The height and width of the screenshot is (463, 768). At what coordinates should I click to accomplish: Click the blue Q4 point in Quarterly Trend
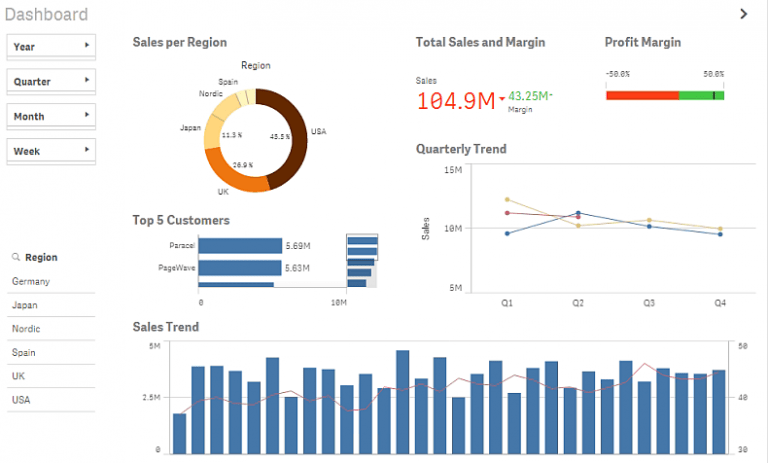pos(720,234)
